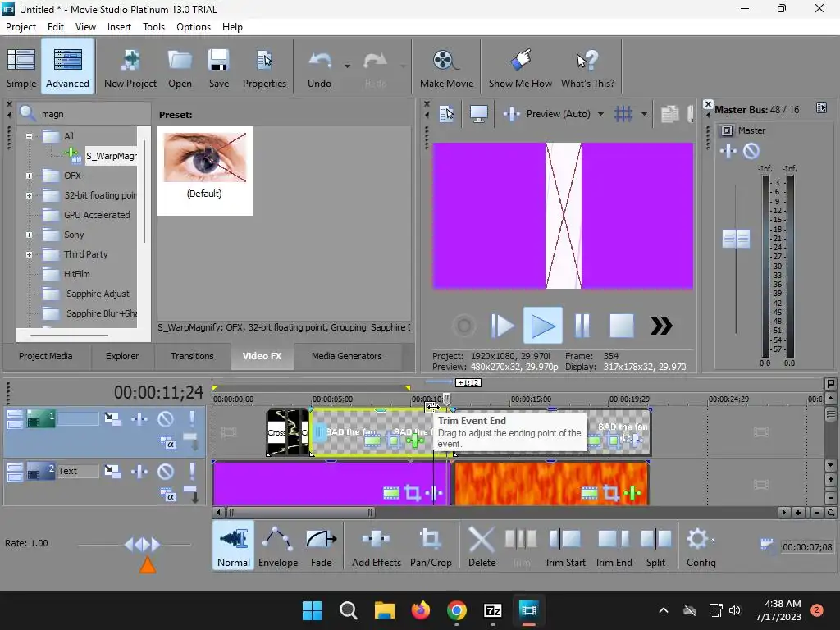This screenshot has height=630, width=840.
Task: Solo the Text track
Action: point(192,472)
